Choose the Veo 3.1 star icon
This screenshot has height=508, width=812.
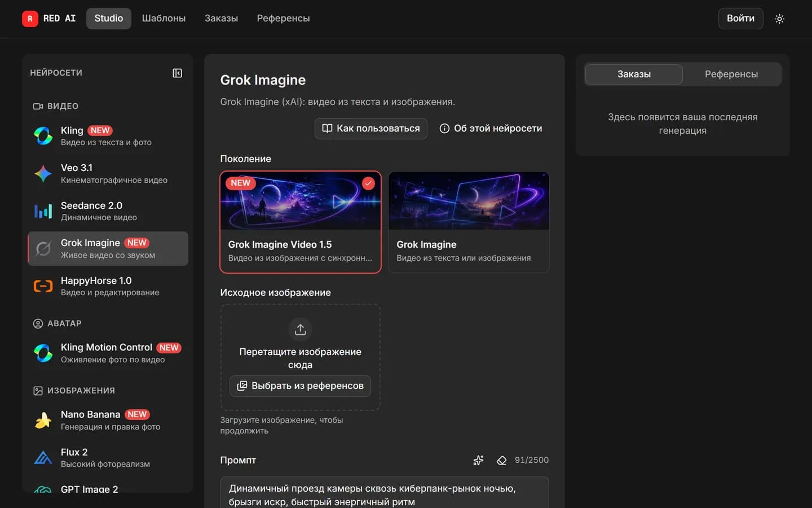click(x=43, y=173)
